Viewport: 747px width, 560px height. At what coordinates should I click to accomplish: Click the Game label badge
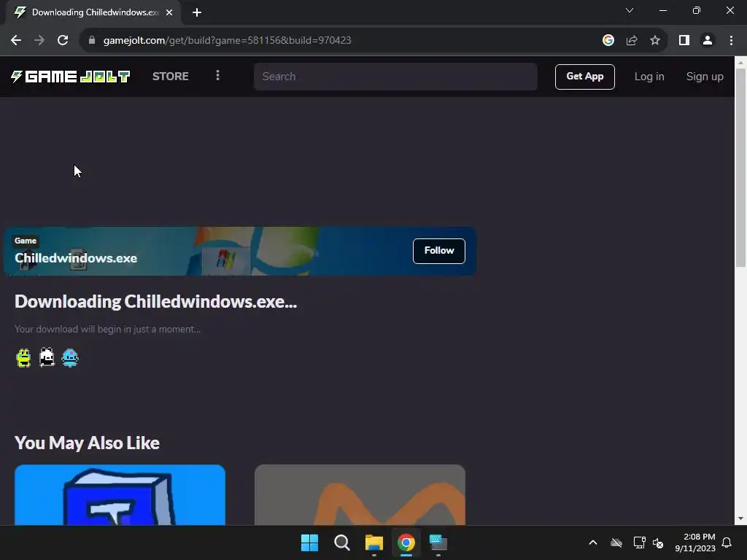pyautogui.click(x=26, y=241)
